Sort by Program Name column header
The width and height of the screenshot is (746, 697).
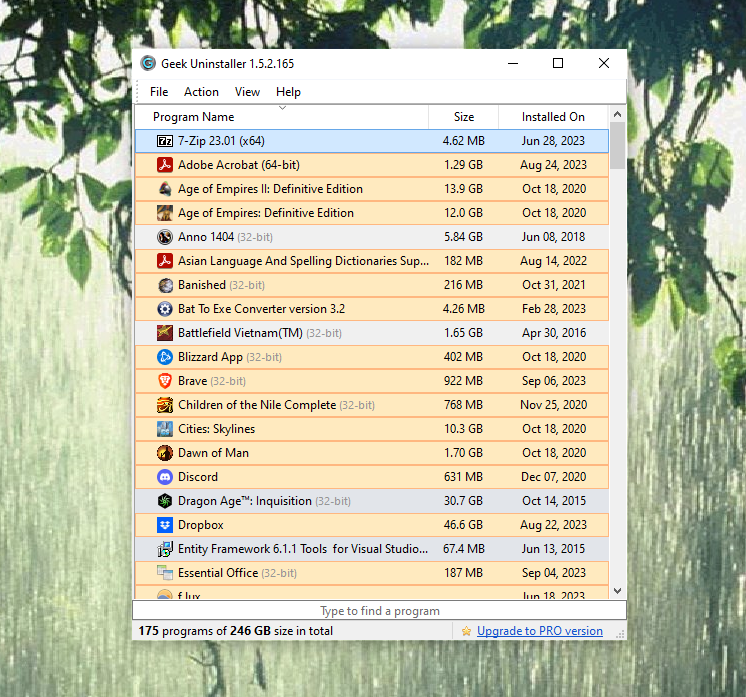pyautogui.click(x=282, y=117)
